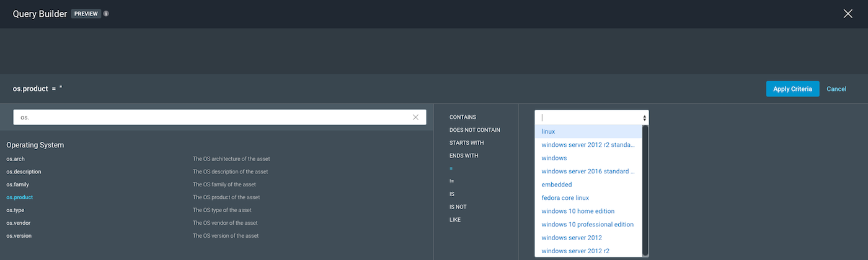Choose the DOES NOT CONTAIN operator
This screenshot has width=868, height=260.
pyautogui.click(x=474, y=130)
